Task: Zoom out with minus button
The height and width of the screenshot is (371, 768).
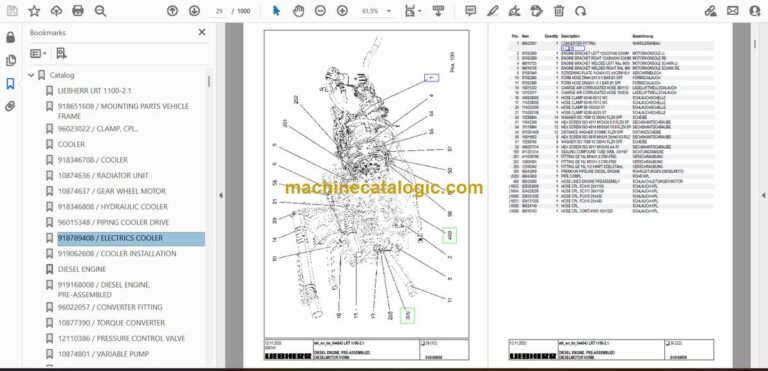Action: click(x=320, y=11)
